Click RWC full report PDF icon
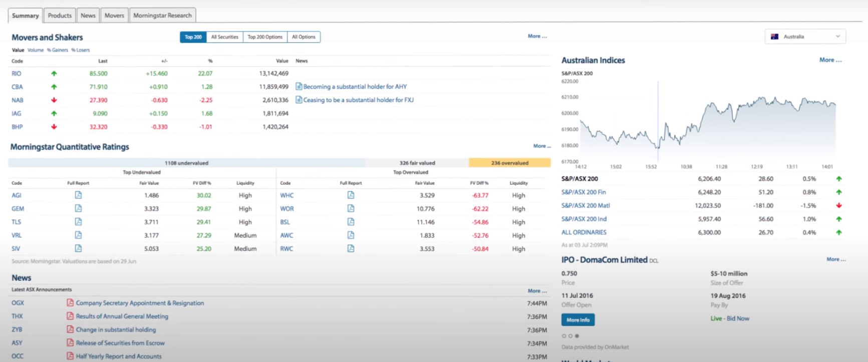This screenshot has height=362, width=868. (351, 249)
